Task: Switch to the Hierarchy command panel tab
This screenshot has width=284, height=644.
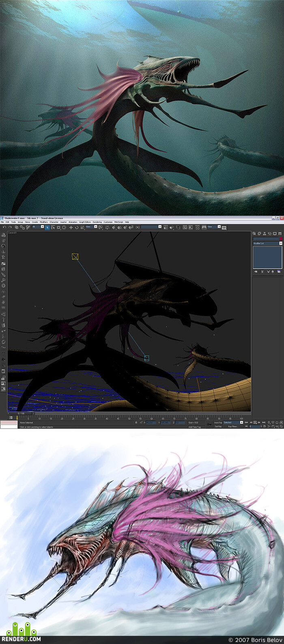Action: pyautogui.click(x=265, y=233)
